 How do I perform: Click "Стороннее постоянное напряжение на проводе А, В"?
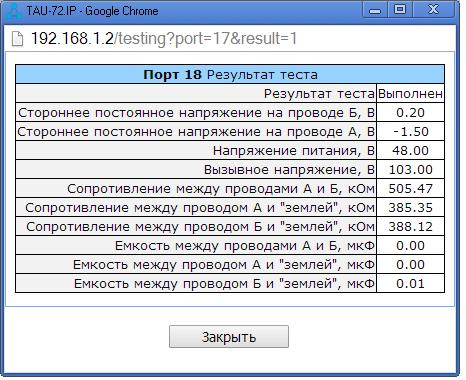196,132
